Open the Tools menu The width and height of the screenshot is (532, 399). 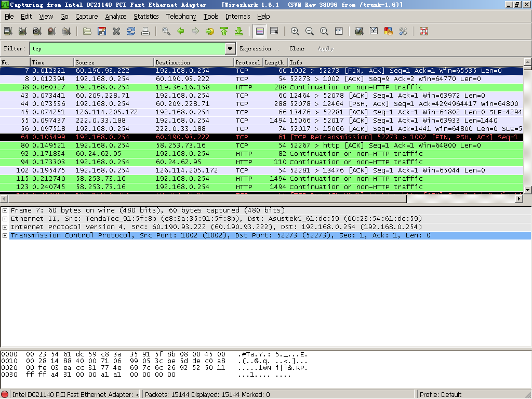[x=211, y=16]
